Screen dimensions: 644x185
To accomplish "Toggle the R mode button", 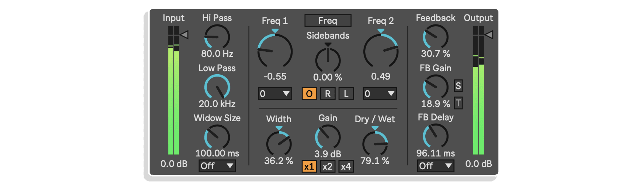I will pos(328,94).
